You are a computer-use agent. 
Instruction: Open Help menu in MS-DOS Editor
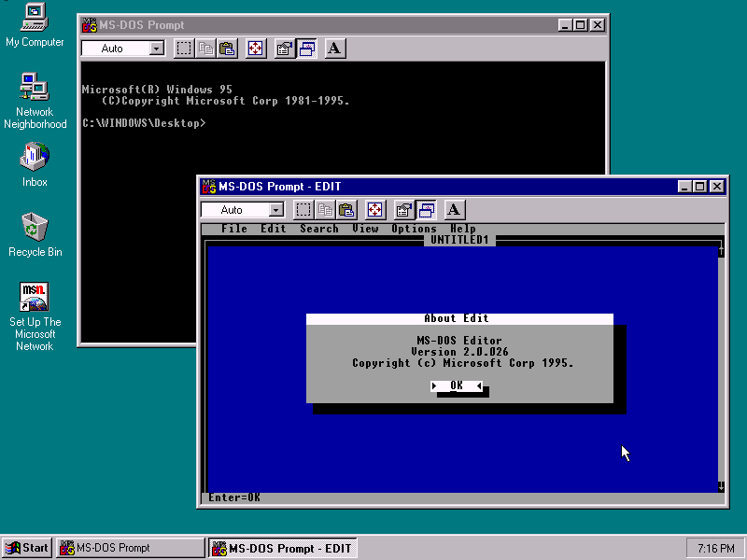pyautogui.click(x=462, y=229)
